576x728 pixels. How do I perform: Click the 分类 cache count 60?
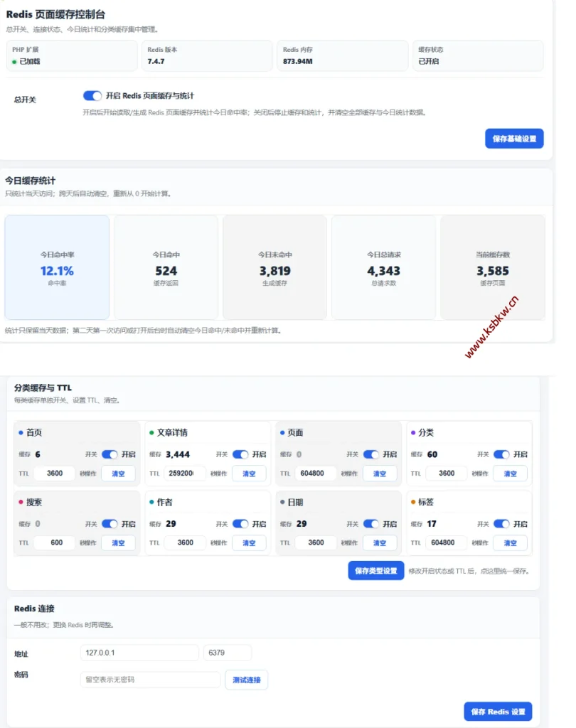point(432,454)
